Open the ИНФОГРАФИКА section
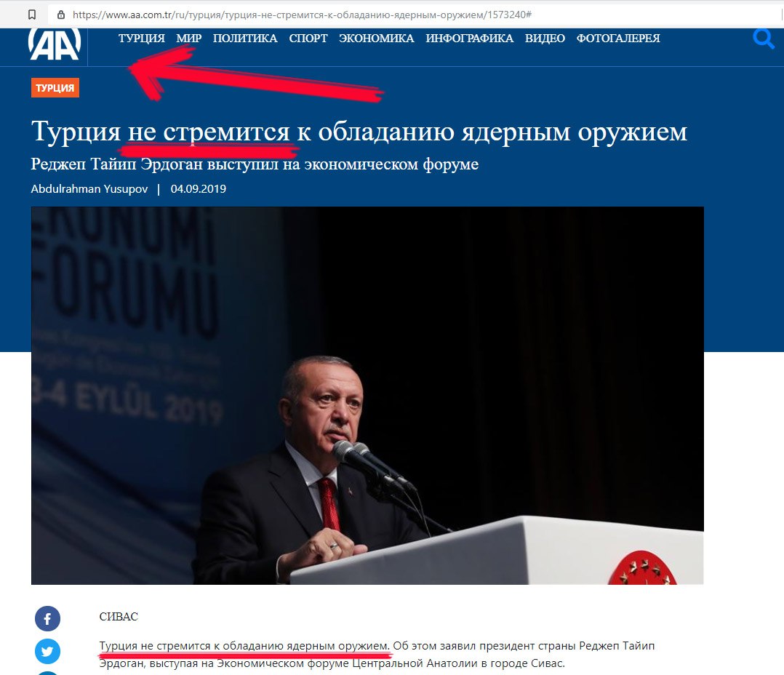784x675 pixels. point(470,38)
